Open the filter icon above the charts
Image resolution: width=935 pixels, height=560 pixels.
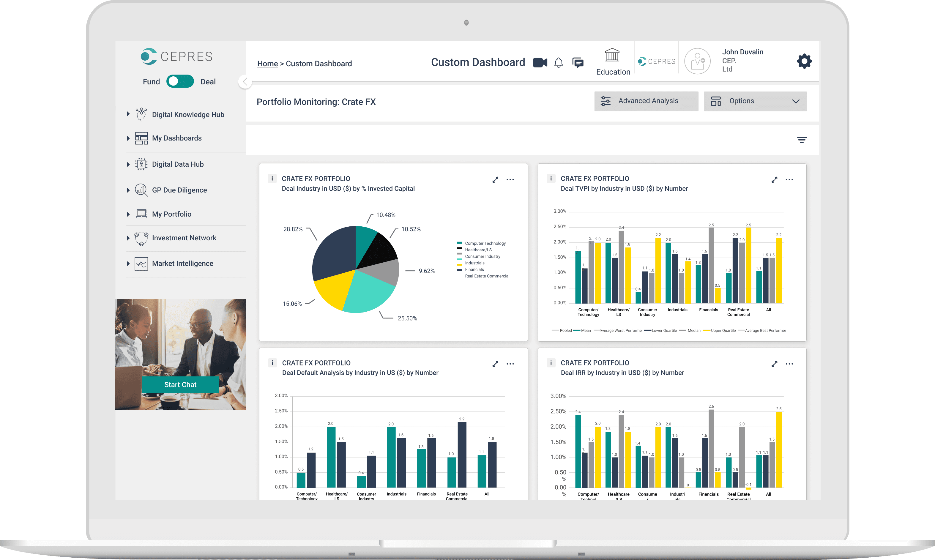(x=802, y=139)
